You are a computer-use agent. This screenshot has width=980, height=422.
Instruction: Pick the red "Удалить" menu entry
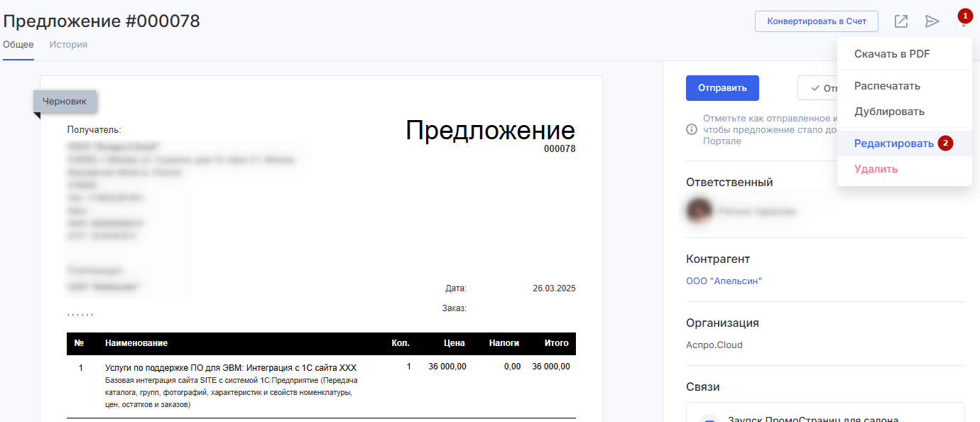876,169
